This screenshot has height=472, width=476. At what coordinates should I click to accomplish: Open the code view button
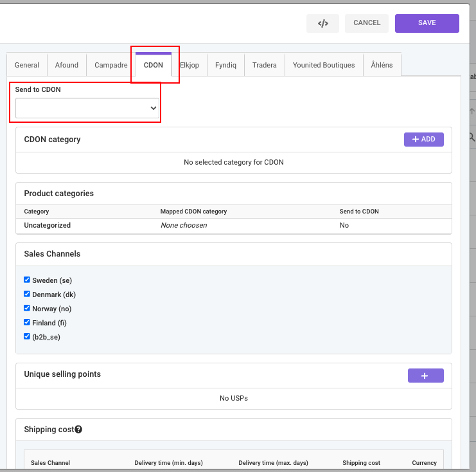322,23
